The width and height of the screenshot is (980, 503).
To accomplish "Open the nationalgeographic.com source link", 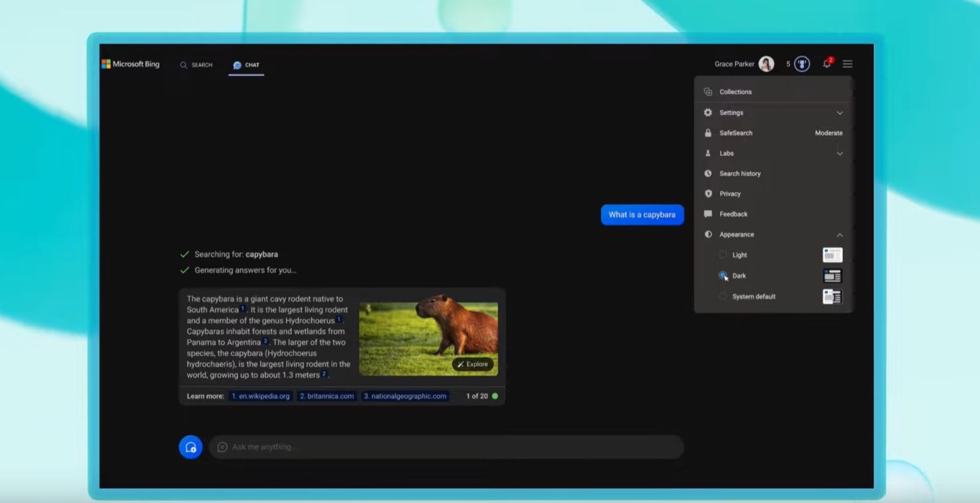I will tap(405, 396).
